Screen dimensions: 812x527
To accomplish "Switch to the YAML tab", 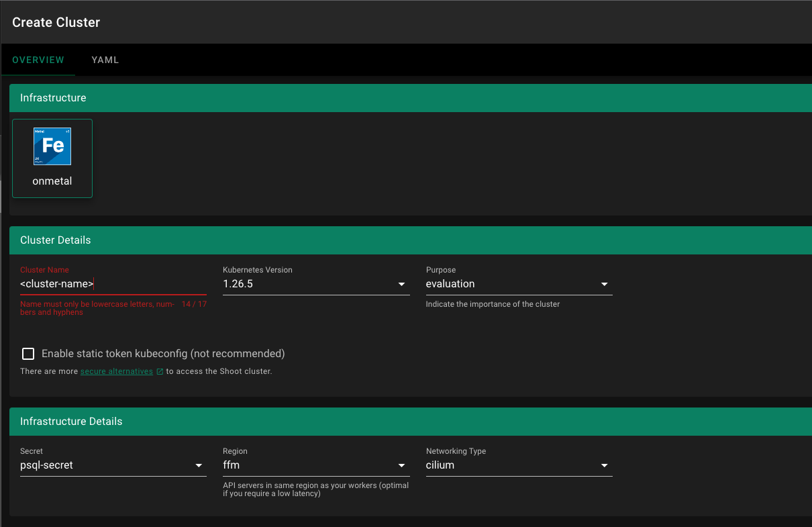I will pos(105,60).
